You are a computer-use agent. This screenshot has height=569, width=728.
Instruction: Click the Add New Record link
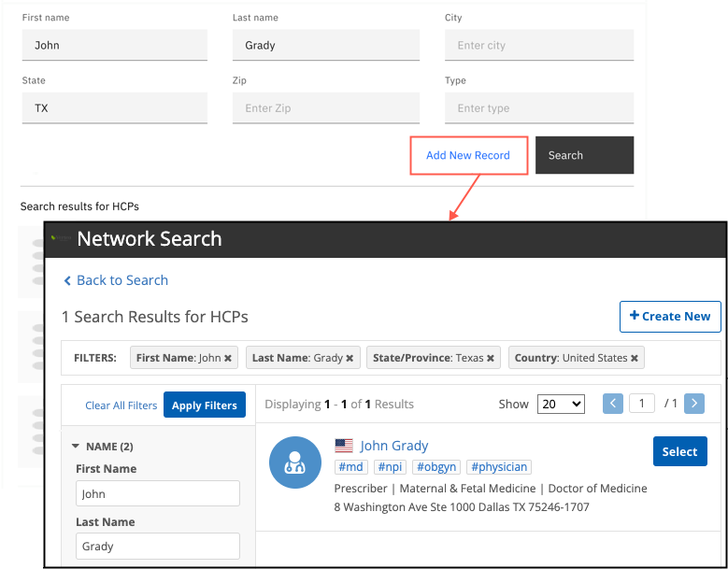pos(468,155)
